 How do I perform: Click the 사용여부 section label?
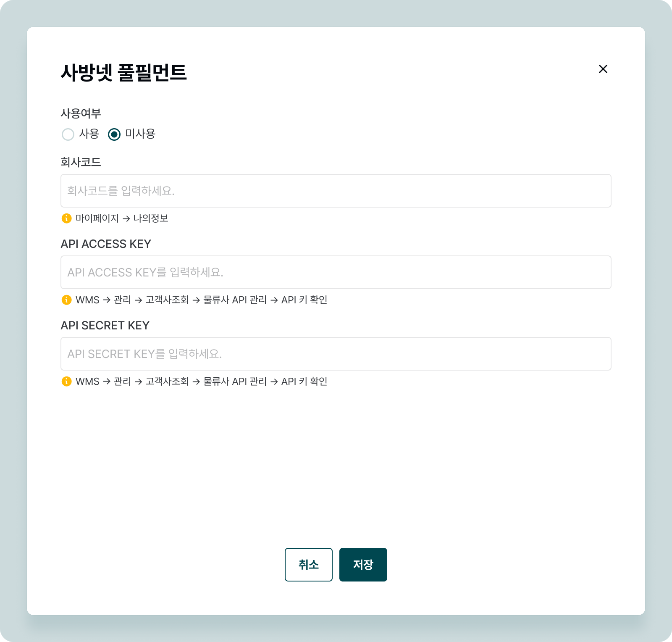pos(81,113)
